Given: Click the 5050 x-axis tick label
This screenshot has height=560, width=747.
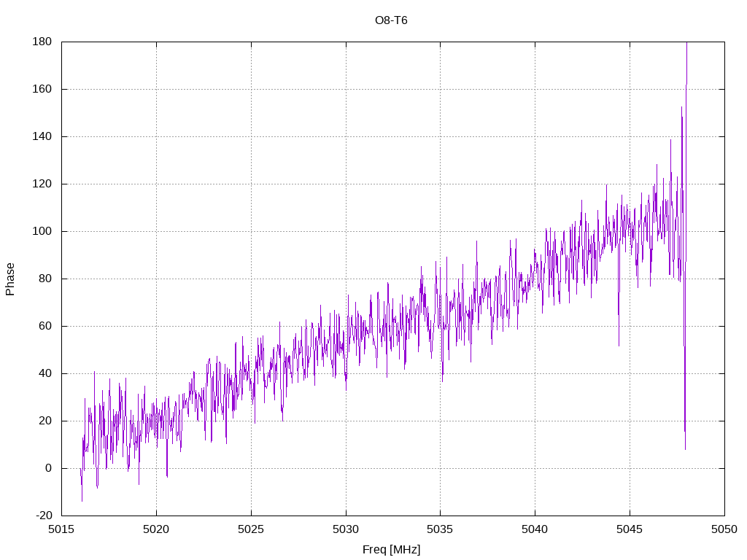Looking at the screenshot, I should tap(724, 529).
